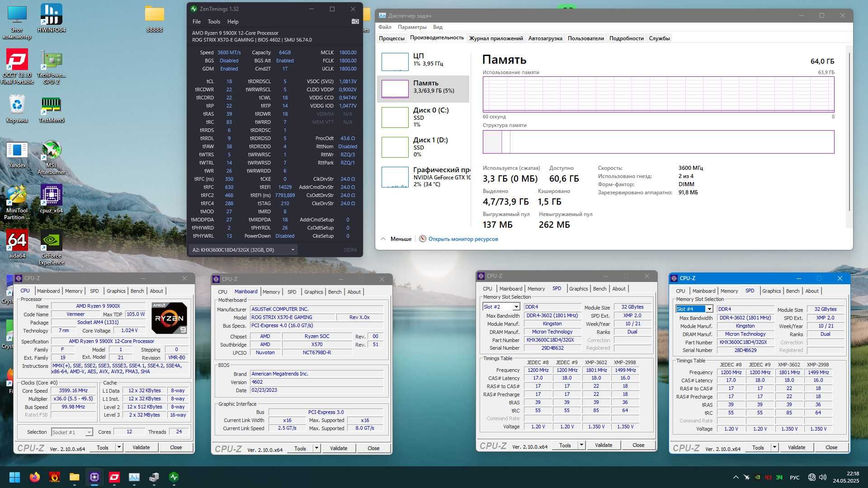Select 'Диск 0 (C:)' performance item
The height and width of the screenshot is (488, 868).
click(x=423, y=117)
